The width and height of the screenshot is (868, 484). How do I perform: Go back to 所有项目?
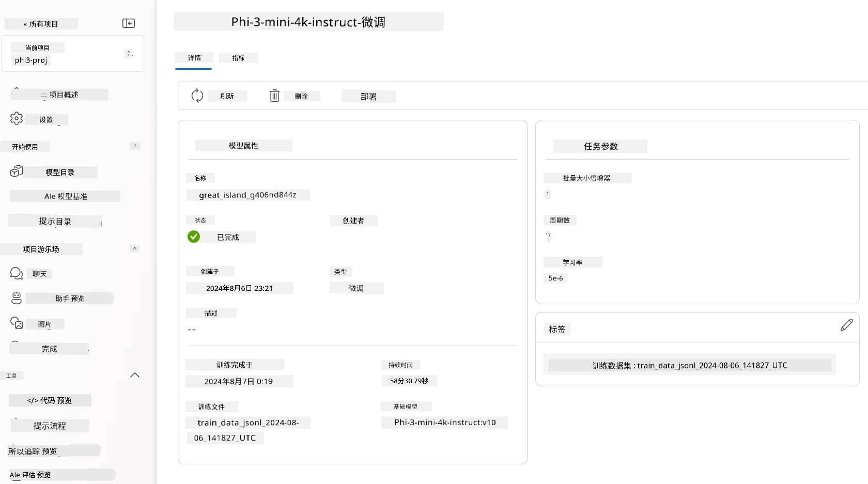point(41,24)
